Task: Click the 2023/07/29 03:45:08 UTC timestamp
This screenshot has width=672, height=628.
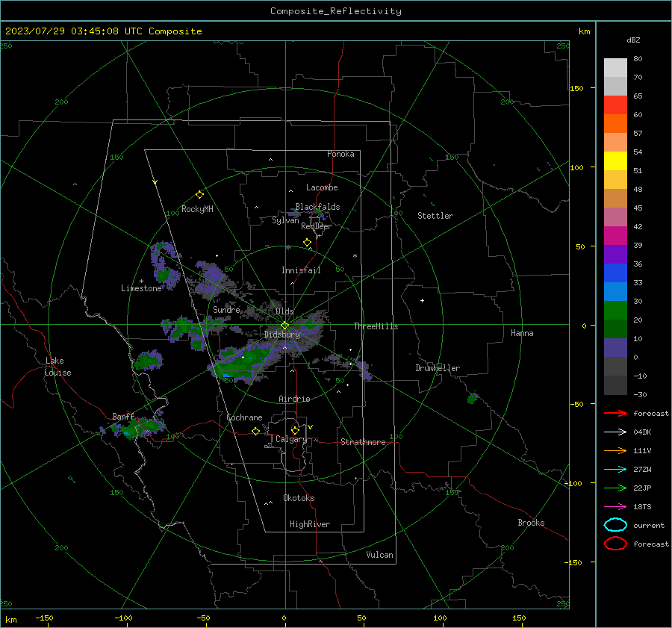Action: click(73, 31)
